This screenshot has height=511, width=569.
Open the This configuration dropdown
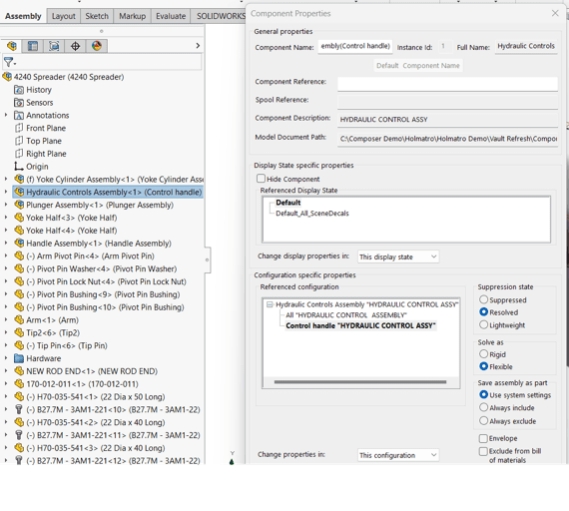point(398,455)
